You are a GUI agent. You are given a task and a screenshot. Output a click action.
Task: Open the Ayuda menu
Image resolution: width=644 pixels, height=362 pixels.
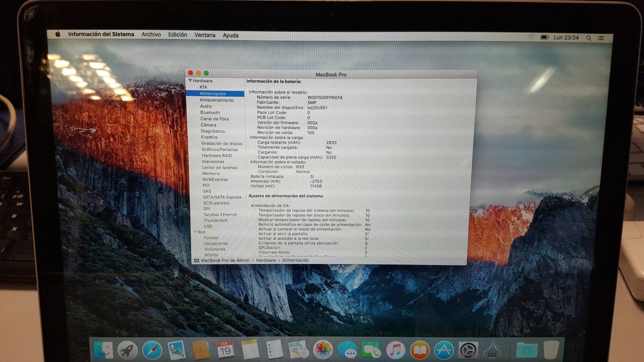tap(230, 36)
